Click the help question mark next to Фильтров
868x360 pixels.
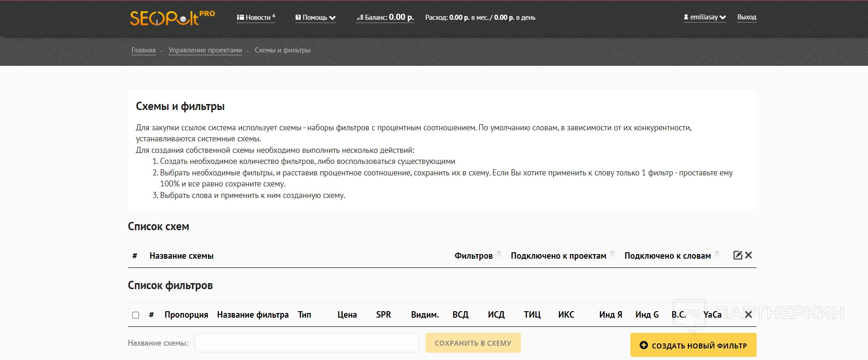click(499, 254)
